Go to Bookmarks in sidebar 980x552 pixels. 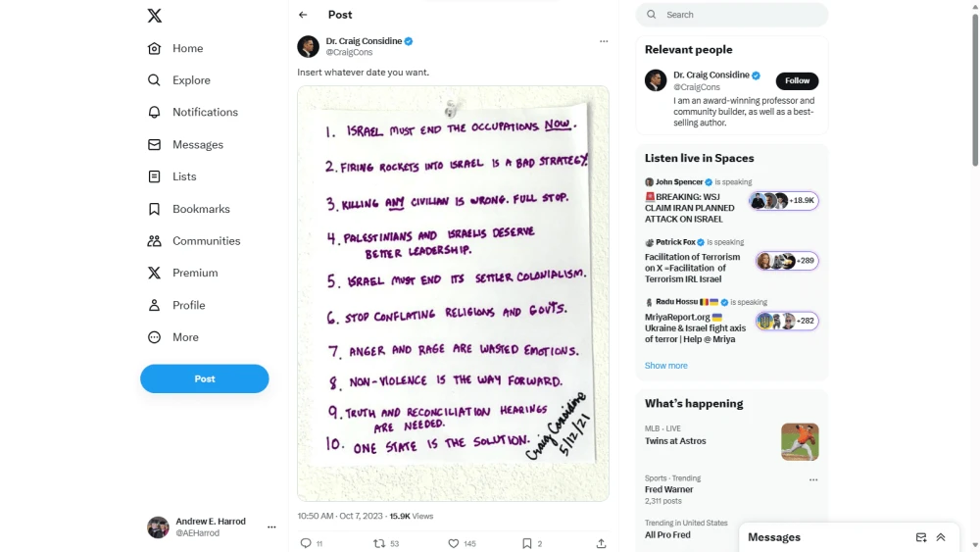(x=201, y=209)
